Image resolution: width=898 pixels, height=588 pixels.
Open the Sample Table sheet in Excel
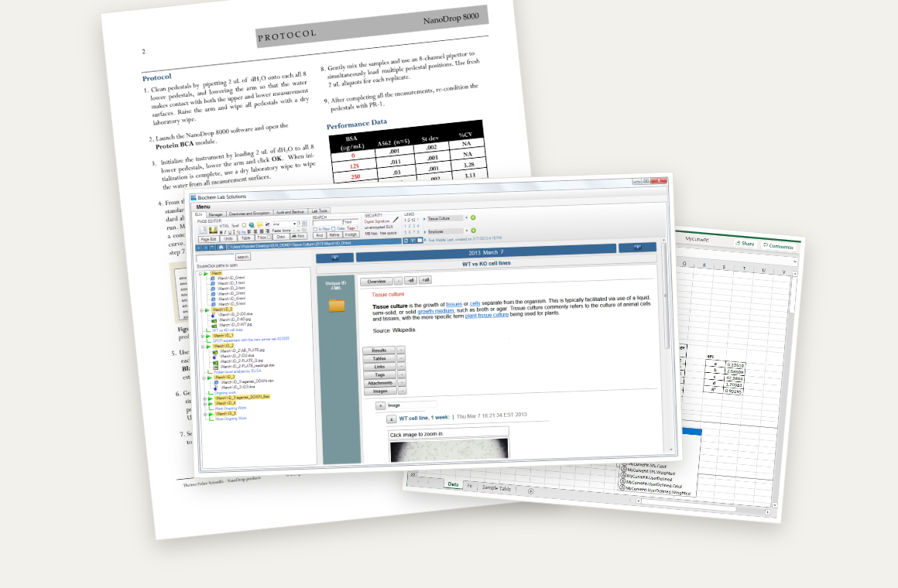496,488
